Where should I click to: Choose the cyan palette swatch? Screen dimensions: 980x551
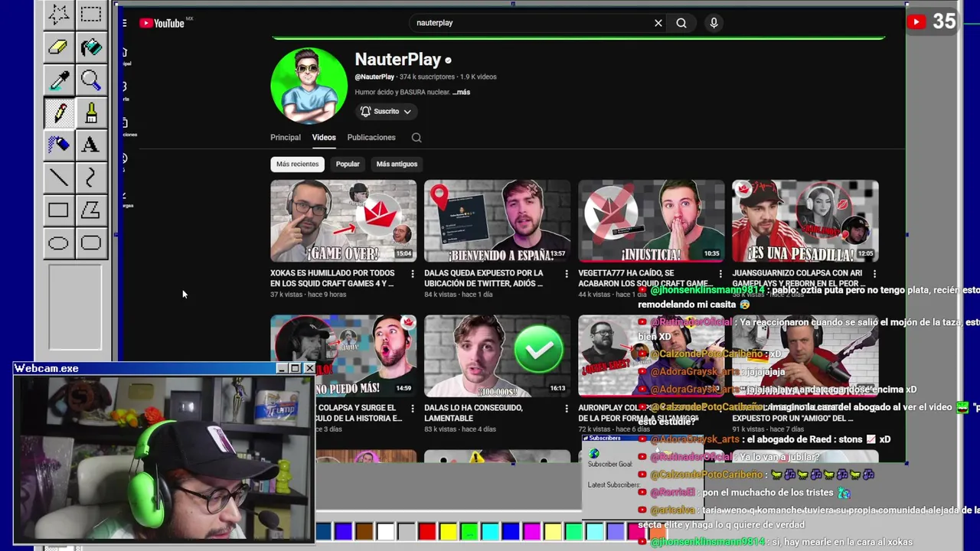point(490,530)
